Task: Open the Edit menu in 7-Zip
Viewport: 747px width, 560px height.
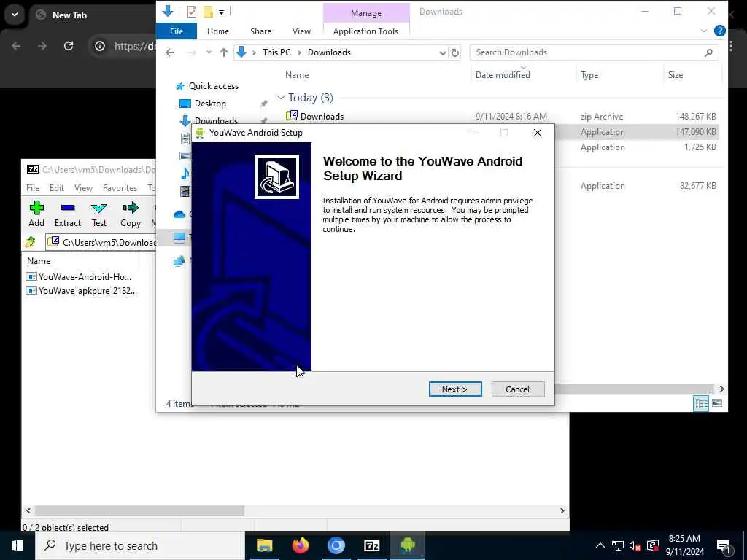Action: (x=57, y=187)
